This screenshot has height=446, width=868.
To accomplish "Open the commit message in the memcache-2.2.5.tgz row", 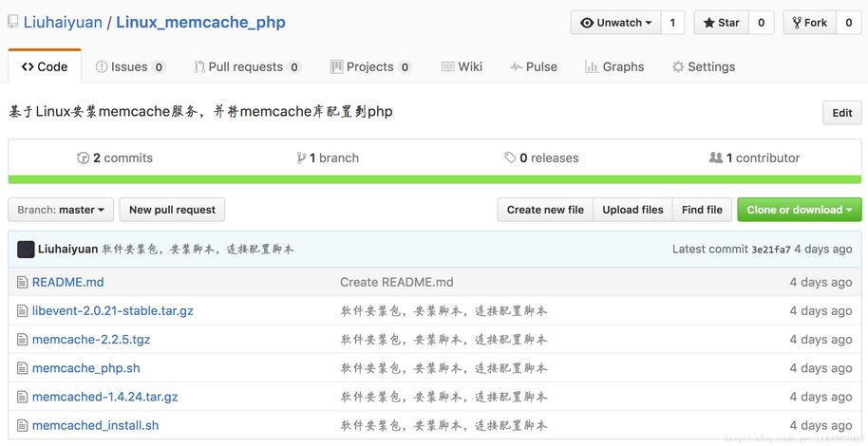I will click(x=443, y=340).
